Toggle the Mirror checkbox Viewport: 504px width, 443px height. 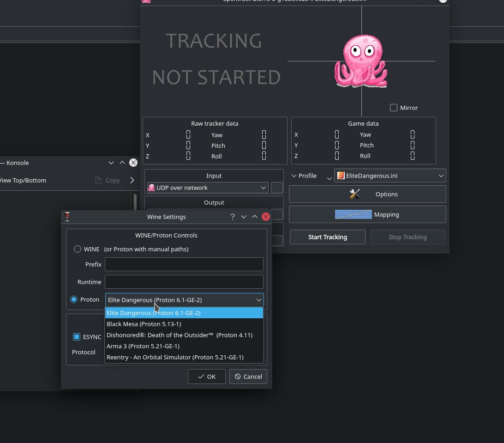(x=393, y=108)
